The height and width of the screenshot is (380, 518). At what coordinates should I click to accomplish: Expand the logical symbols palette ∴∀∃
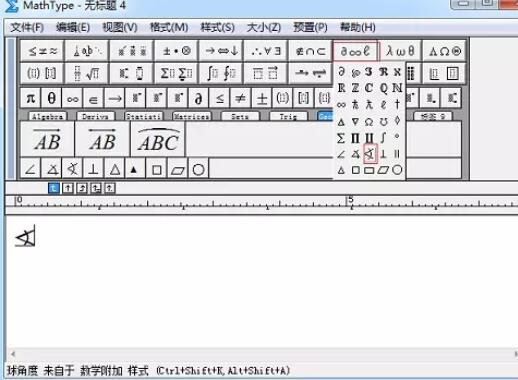tap(266, 51)
